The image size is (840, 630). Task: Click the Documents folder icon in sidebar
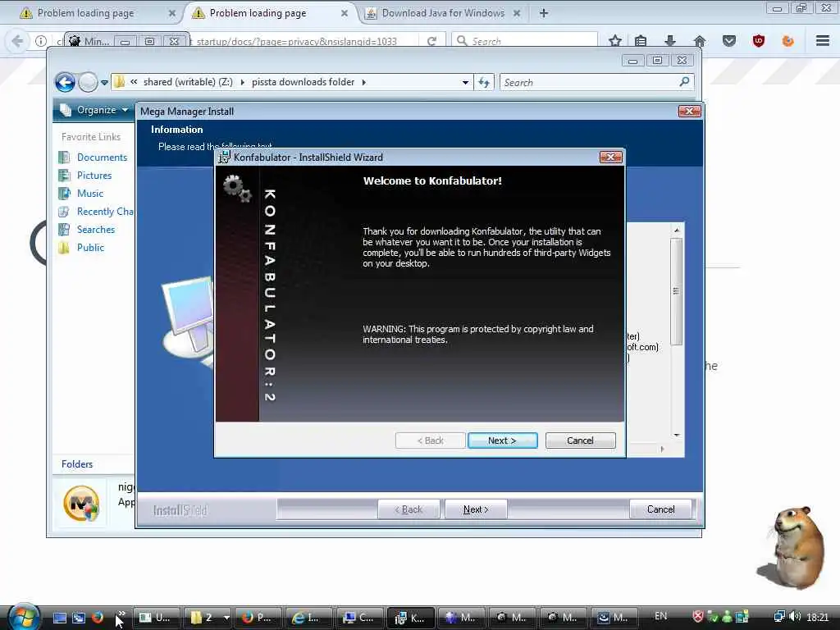click(64, 157)
